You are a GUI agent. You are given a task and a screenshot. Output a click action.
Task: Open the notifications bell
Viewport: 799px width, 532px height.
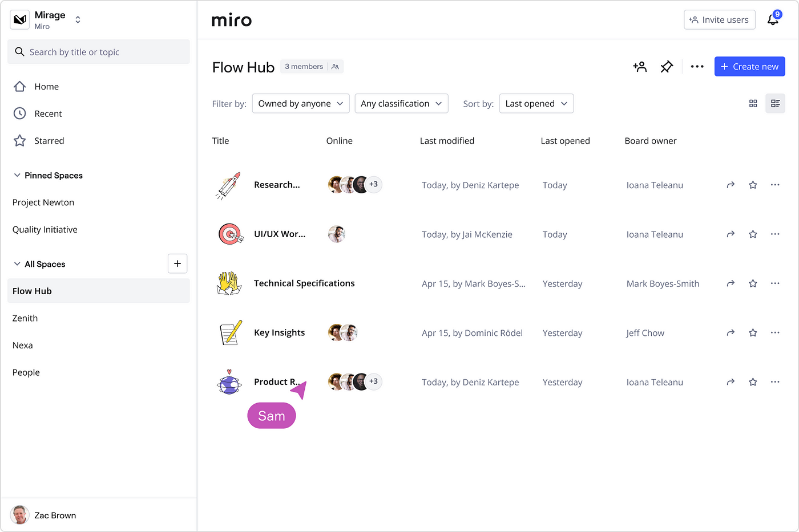(773, 19)
